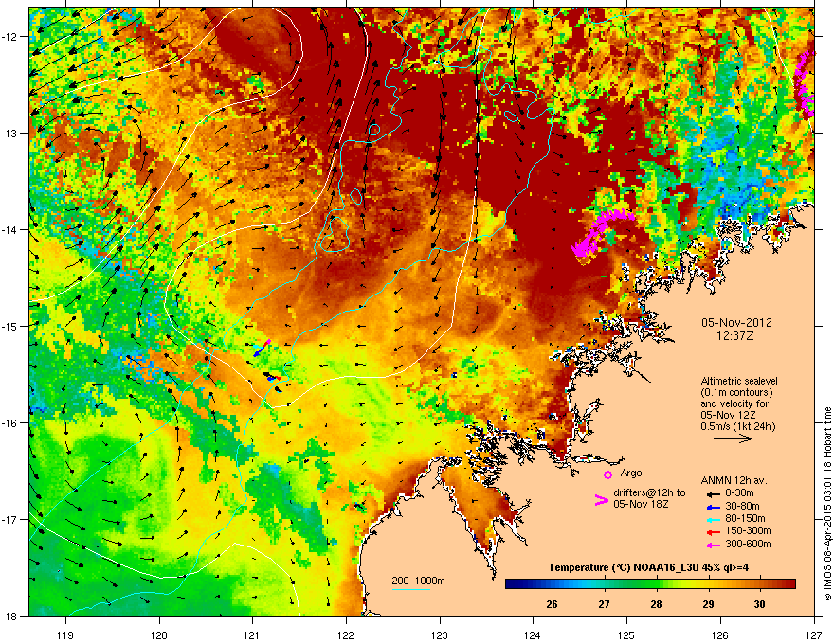Click the '05-Nov 12Z' text
The image size is (834, 644).
click(728, 415)
